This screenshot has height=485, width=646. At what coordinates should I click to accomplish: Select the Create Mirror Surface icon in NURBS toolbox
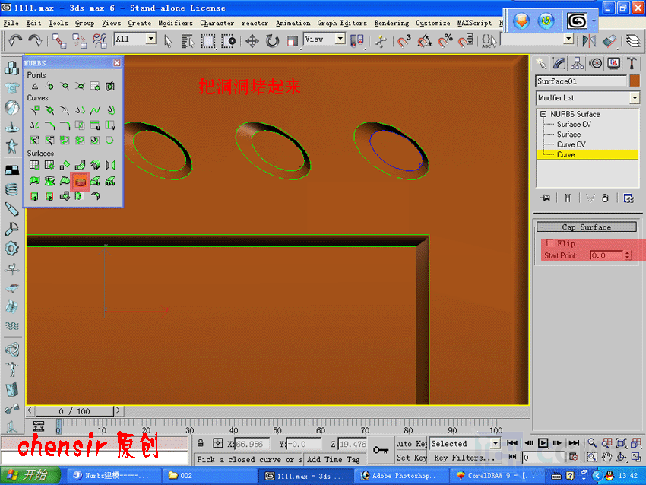pyautogui.click(x=110, y=165)
